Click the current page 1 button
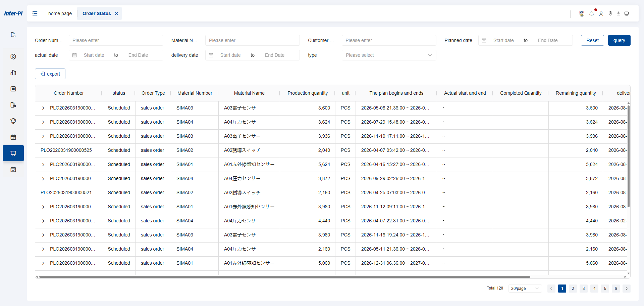 pyautogui.click(x=562, y=289)
